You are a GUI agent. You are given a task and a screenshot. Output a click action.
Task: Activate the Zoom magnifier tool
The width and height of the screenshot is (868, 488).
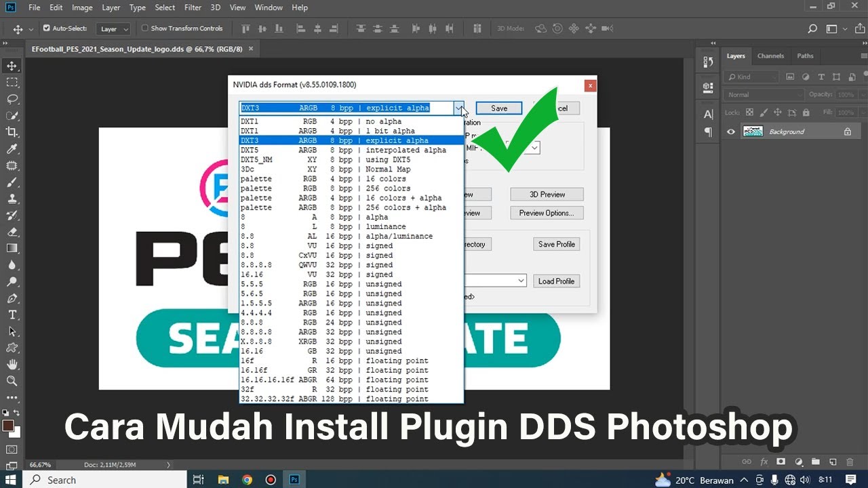pyautogui.click(x=12, y=381)
